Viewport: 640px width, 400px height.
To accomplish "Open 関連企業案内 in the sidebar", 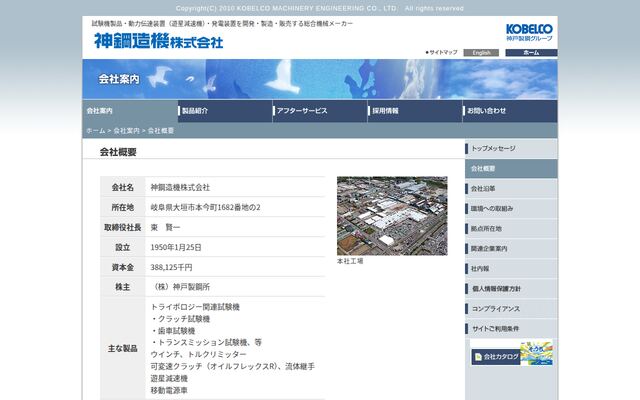I will coord(511,249).
